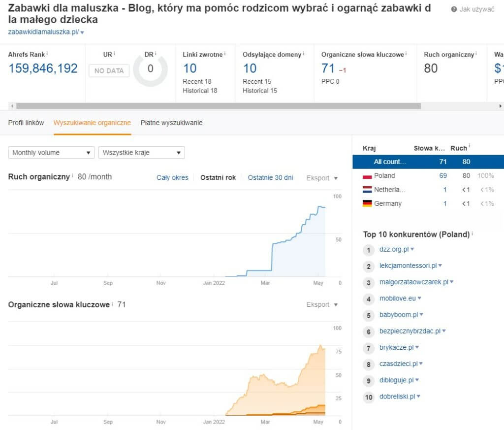Open competitor dzz.org.pl link
This screenshot has height=430, width=504.
394,249
